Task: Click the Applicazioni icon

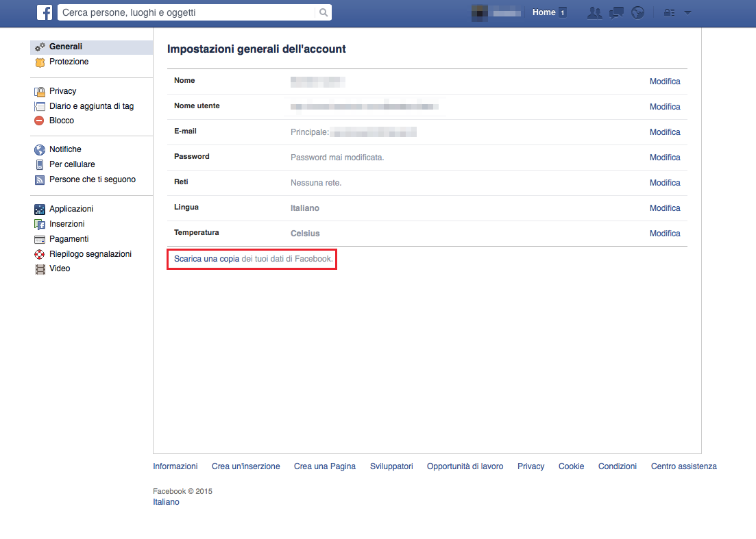Action: point(40,209)
